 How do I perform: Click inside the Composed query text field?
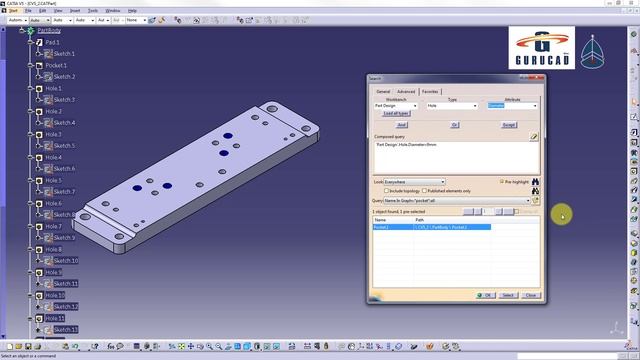click(x=457, y=158)
